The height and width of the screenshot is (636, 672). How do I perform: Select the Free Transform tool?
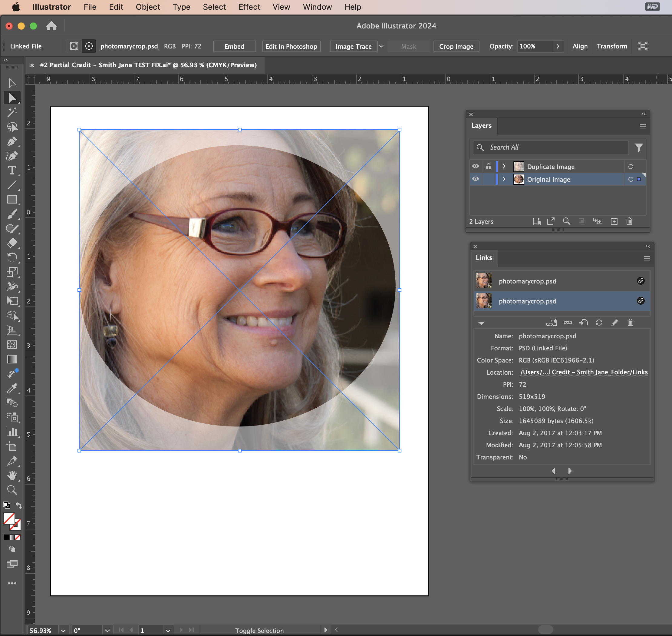tap(12, 301)
